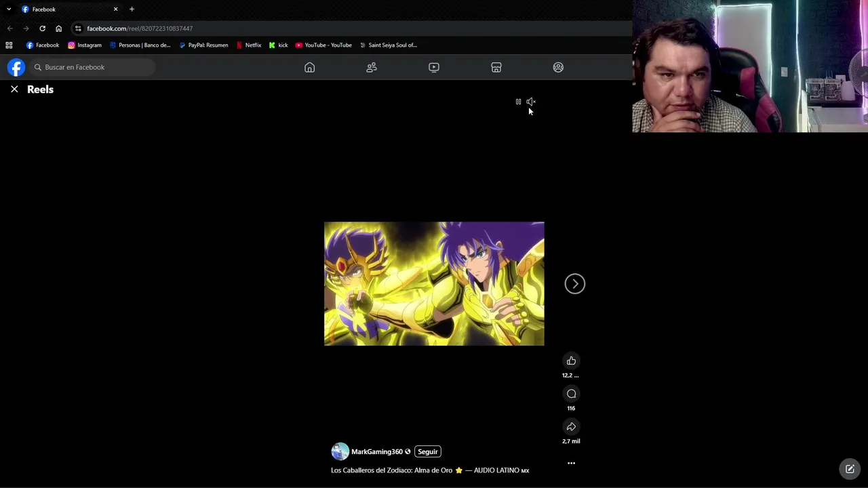
Task: Open kick bookmark
Action: tap(278, 45)
